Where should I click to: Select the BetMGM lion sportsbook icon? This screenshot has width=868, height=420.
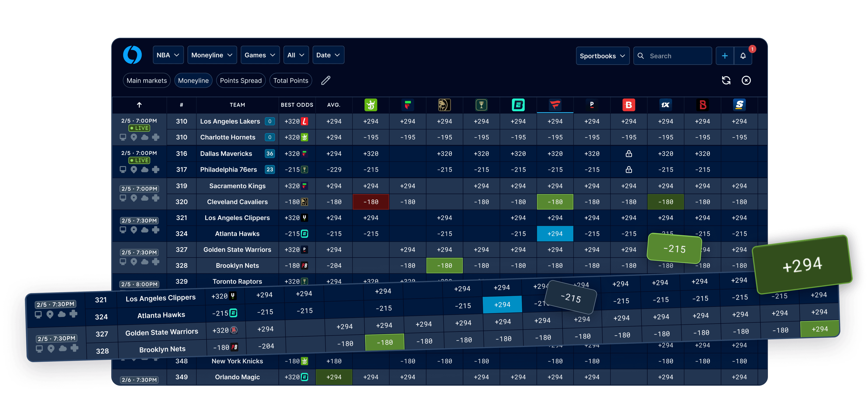tap(444, 105)
